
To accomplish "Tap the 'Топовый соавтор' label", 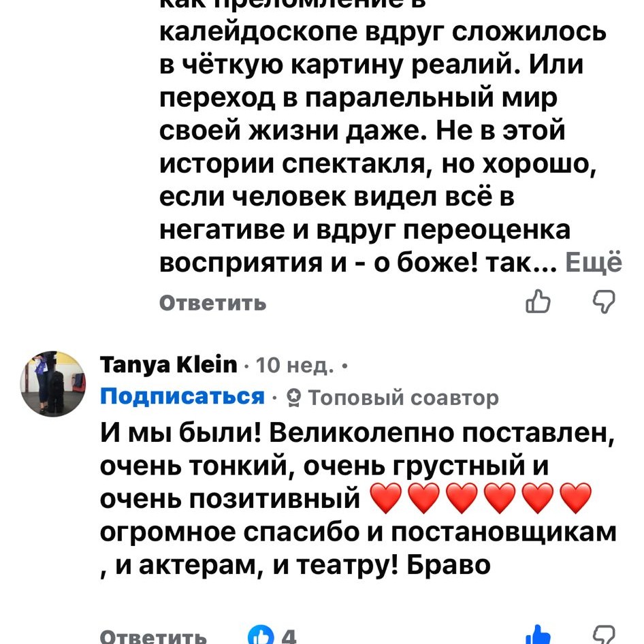I will 403,397.
